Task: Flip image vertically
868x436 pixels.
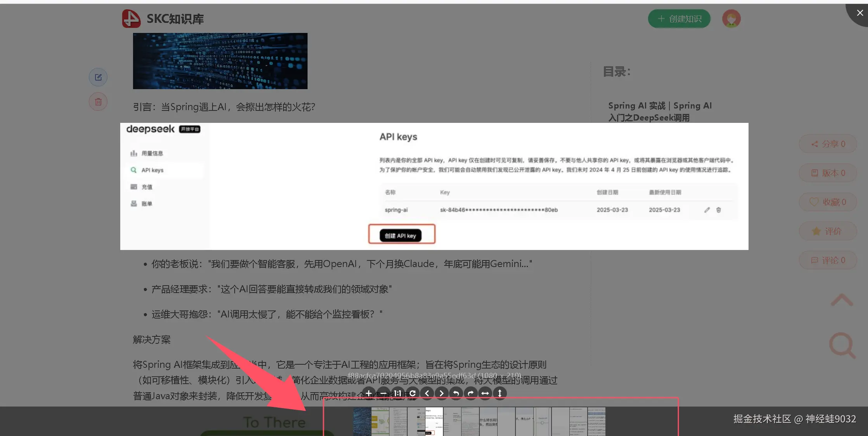Action: pos(500,393)
